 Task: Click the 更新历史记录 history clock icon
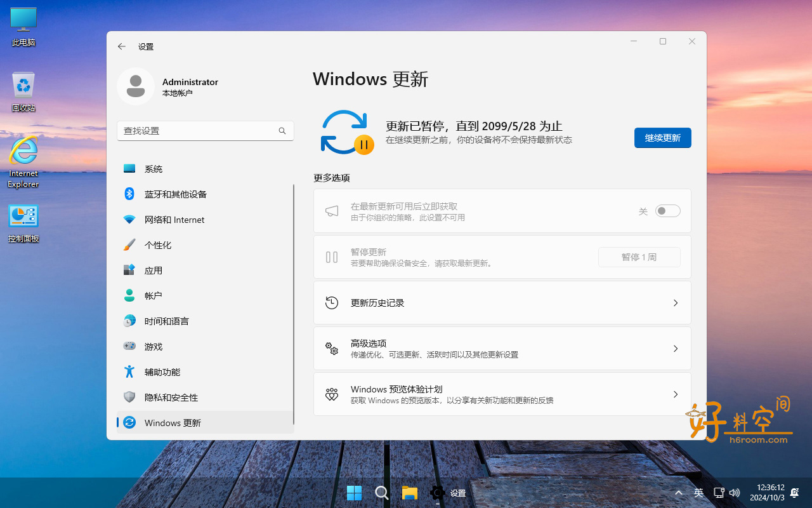pos(332,303)
